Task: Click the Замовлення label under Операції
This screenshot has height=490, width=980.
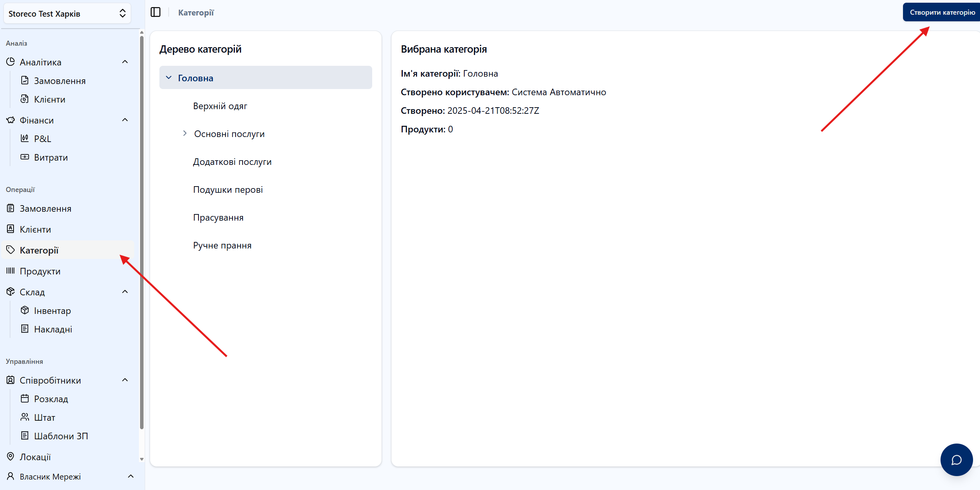Action: pos(46,209)
